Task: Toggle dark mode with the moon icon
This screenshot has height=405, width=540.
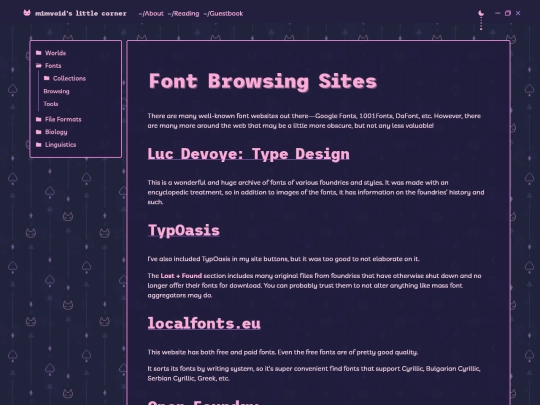Action: tap(481, 13)
